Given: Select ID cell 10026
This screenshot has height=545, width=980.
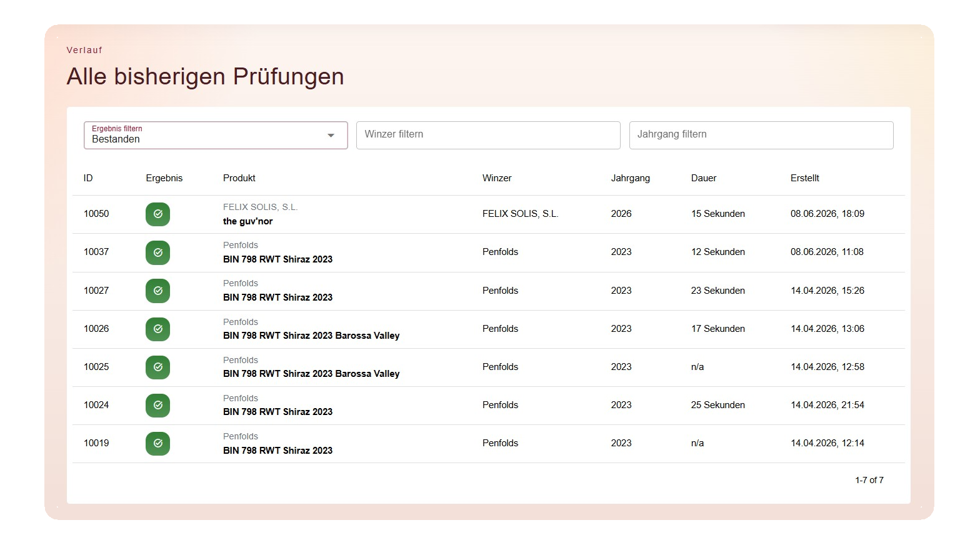Looking at the screenshot, I should click(x=96, y=329).
